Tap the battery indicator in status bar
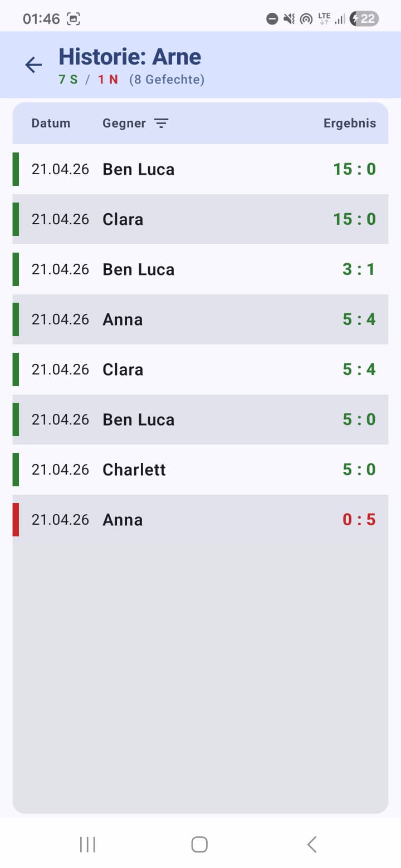401x868 pixels. 364,19
